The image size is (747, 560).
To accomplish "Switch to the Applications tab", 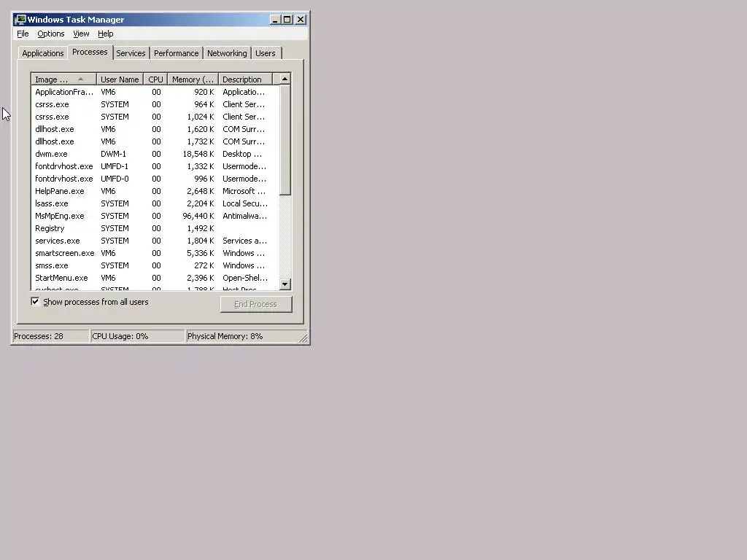I will 43,53.
